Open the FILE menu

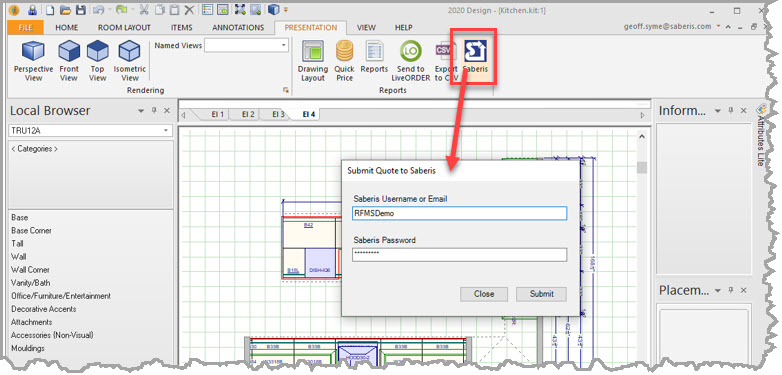pyautogui.click(x=25, y=27)
